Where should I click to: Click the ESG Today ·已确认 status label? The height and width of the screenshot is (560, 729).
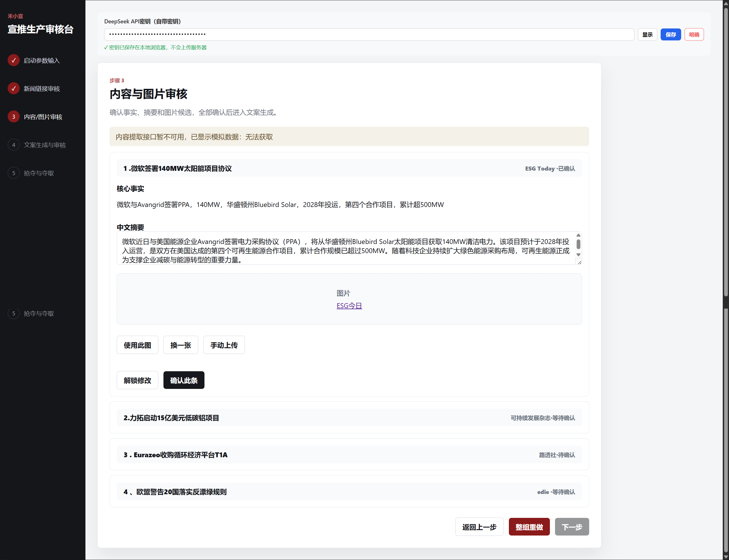tap(550, 168)
